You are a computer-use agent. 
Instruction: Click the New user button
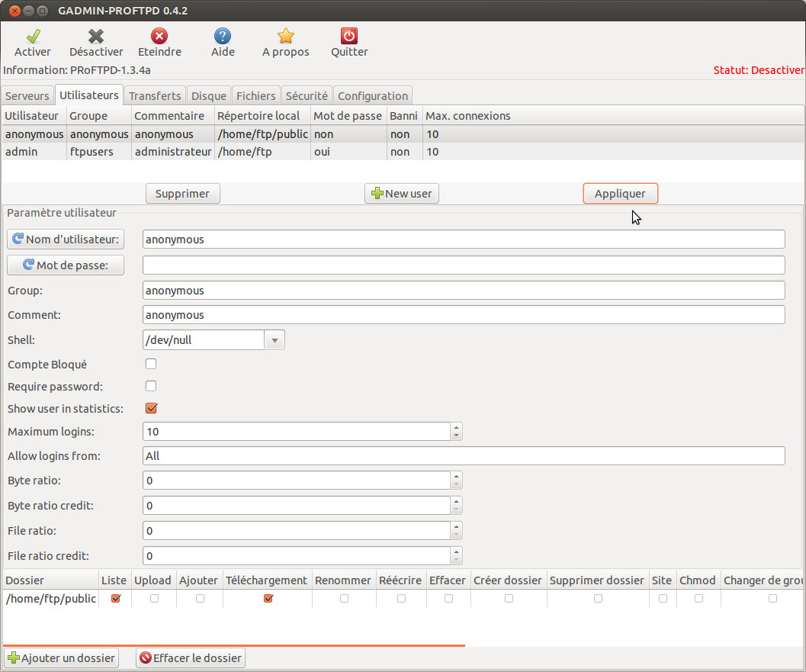[402, 194]
